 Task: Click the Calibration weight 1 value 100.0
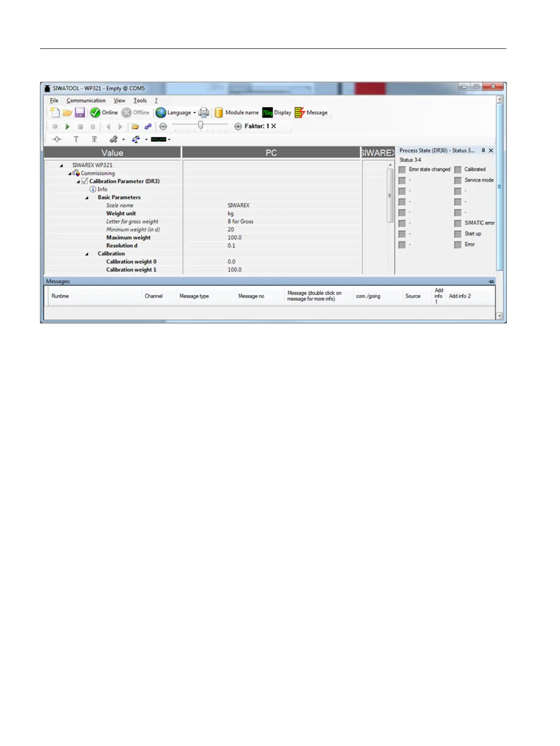pos(235,270)
